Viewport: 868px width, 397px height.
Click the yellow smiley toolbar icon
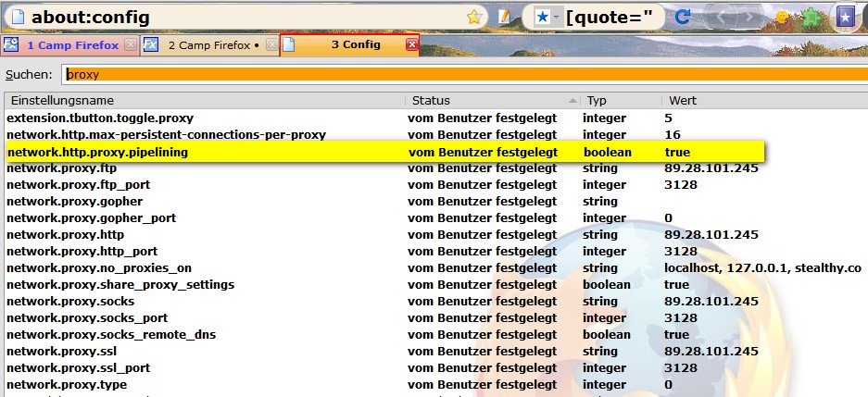tap(782, 18)
